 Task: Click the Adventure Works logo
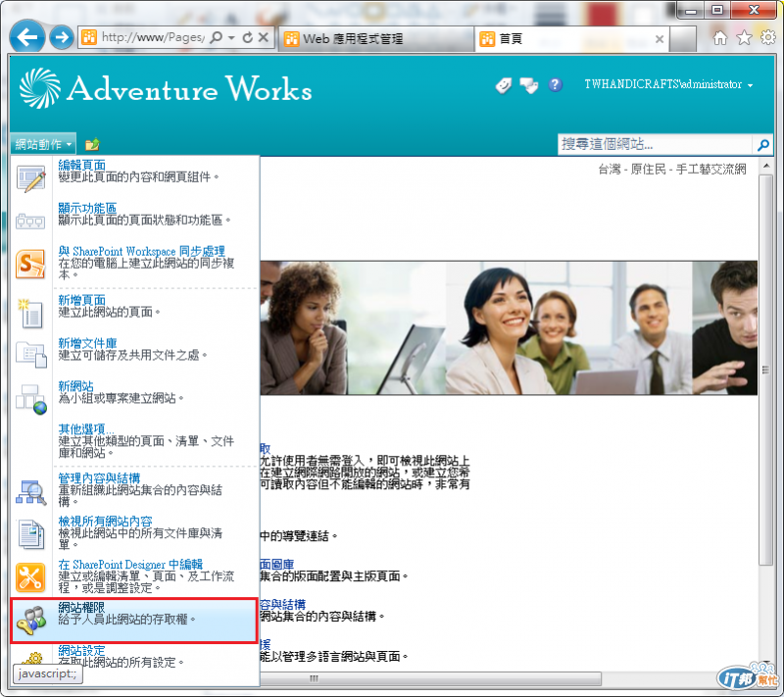(x=166, y=88)
